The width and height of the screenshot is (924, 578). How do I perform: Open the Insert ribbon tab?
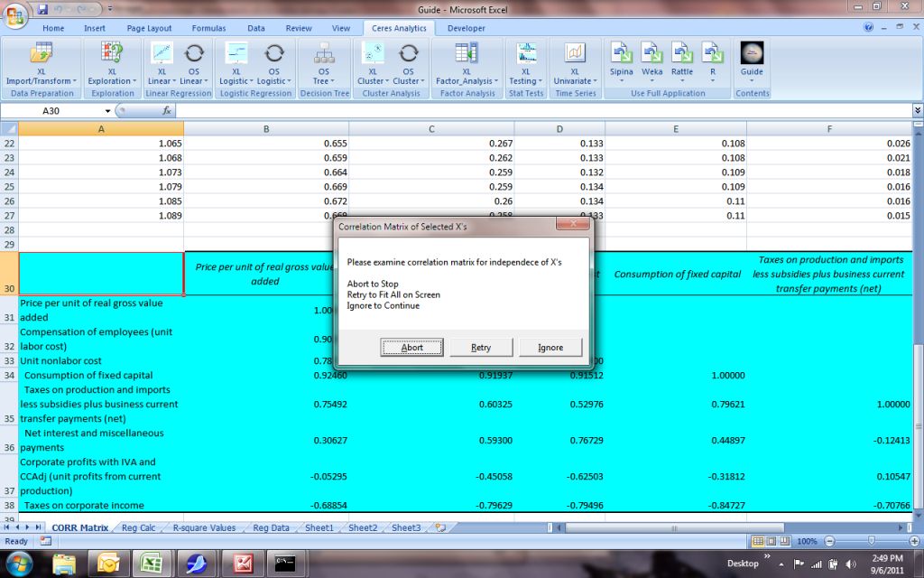pos(94,28)
